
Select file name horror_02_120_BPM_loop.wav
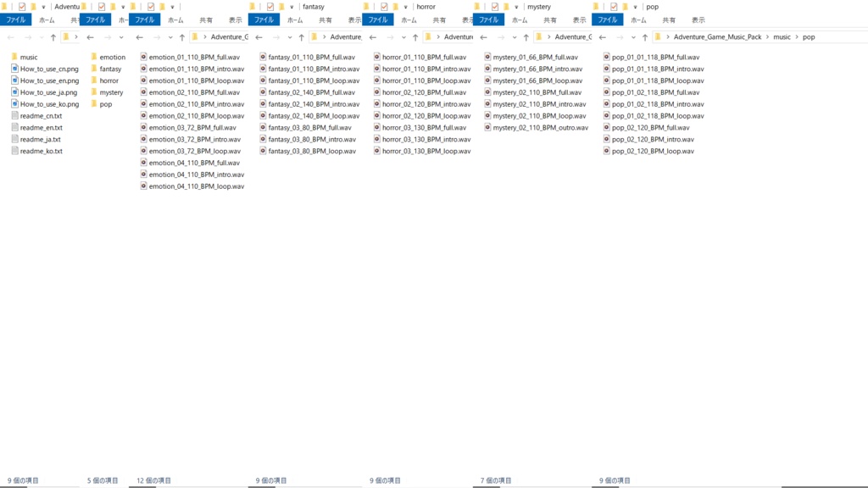[426, 116]
